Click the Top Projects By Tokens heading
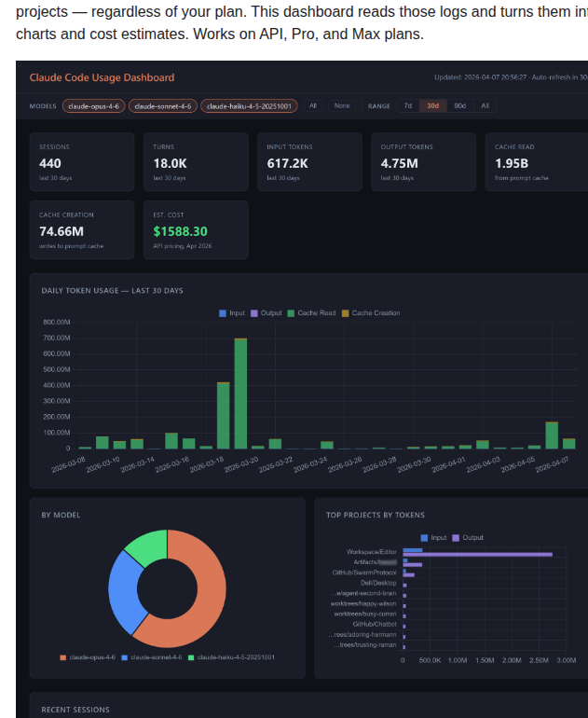 tap(376, 515)
